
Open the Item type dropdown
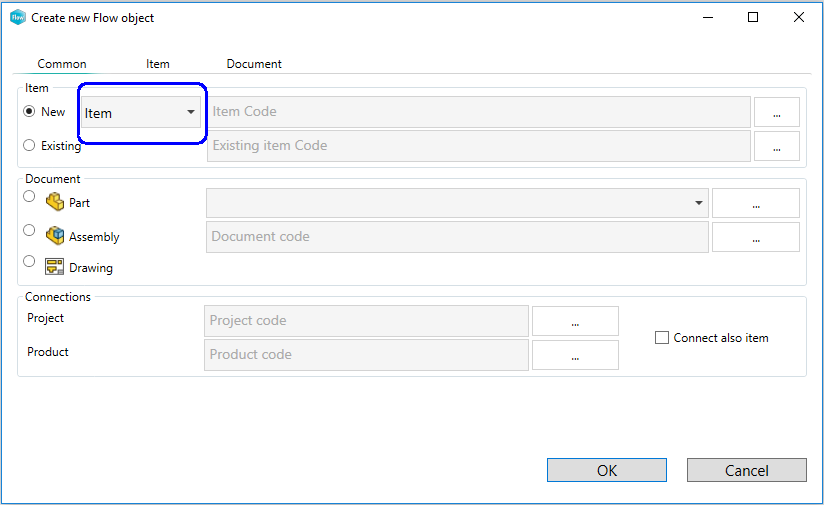pos(140,112)
